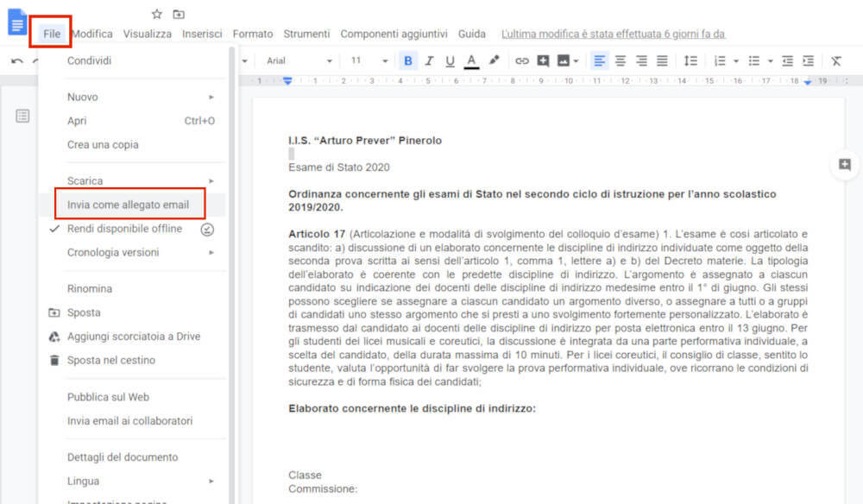Open the Arial font family dropdown

(x=298, y=60)
